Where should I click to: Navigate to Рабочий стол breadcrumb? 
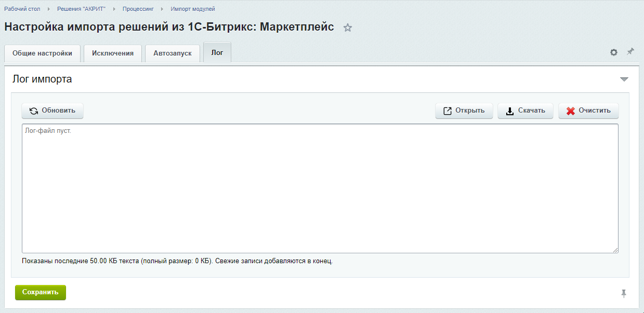(x=22, y=9)
